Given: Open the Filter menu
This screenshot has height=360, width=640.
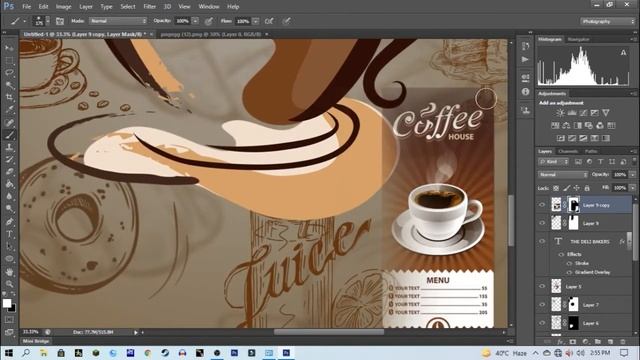Looking at the screenshot, I should [149, 7].
